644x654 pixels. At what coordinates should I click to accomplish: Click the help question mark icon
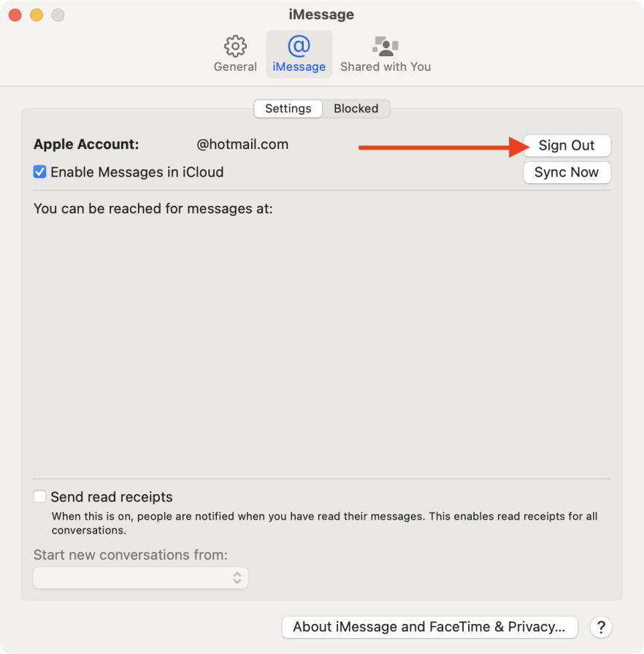(x=601, y=626)
